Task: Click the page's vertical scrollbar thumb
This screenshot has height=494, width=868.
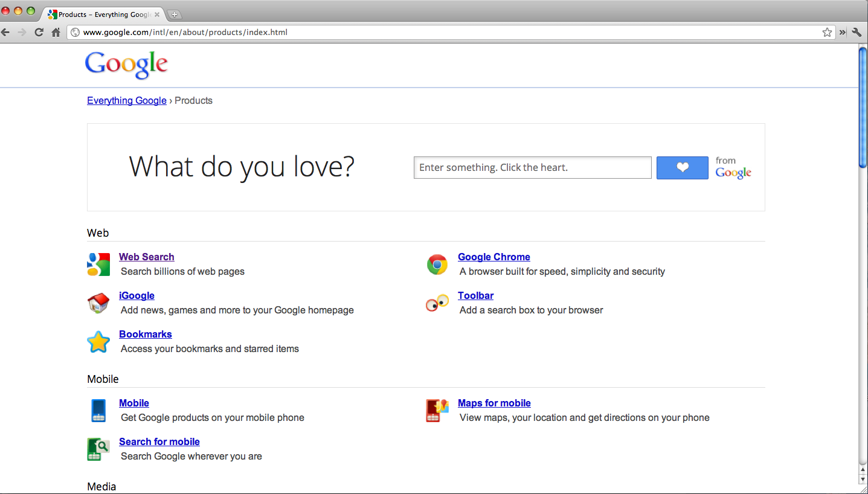Action: (863, 107)
